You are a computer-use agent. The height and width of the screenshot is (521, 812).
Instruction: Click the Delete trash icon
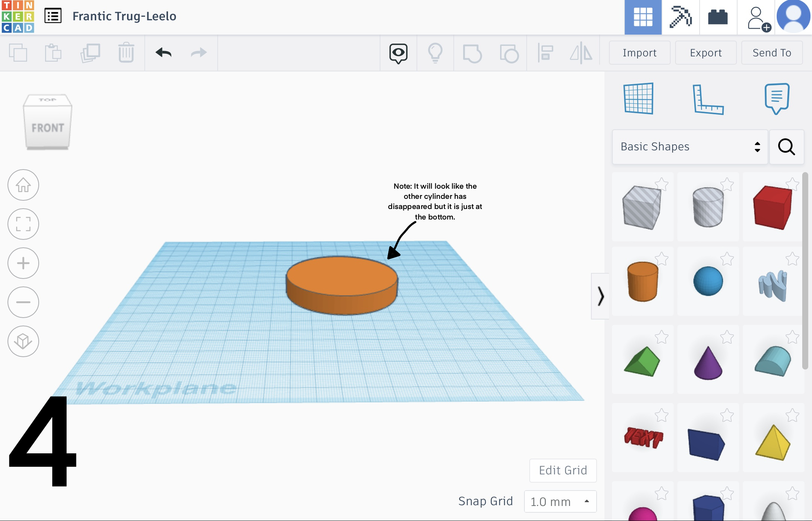pyautogui.click(x=126, y=52)
